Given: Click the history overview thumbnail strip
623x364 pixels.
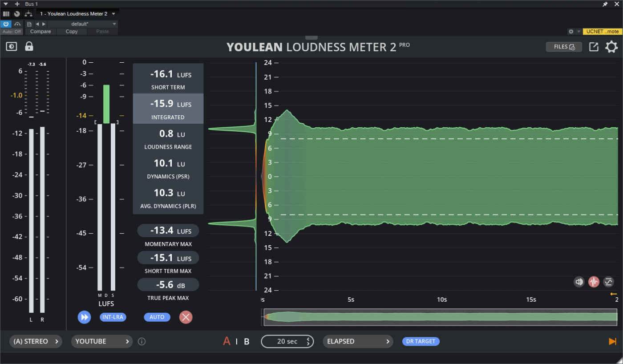Looking at the screenshot, I should (x=440, y=317).
